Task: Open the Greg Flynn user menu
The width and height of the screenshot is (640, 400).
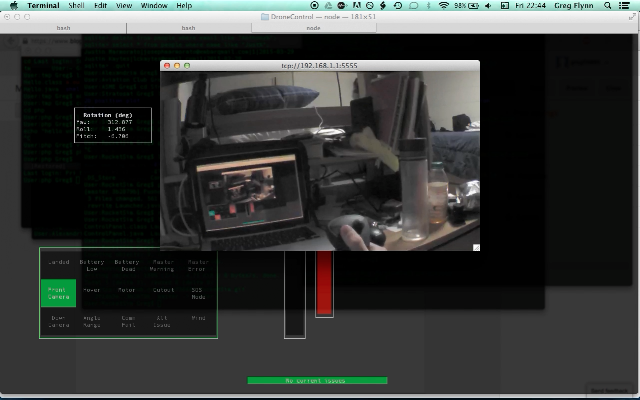Action: click(x=573, y=5)
